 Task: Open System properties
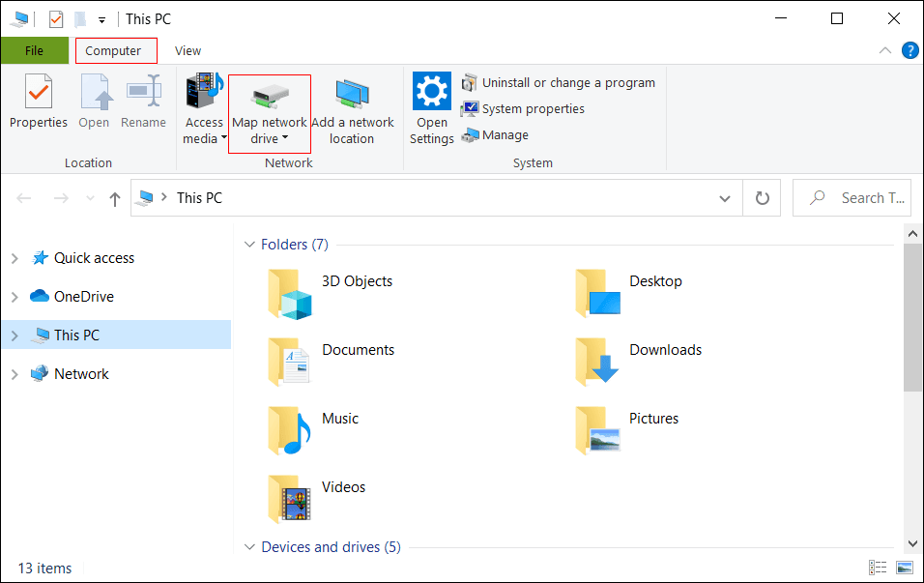[x=523, y=109]
